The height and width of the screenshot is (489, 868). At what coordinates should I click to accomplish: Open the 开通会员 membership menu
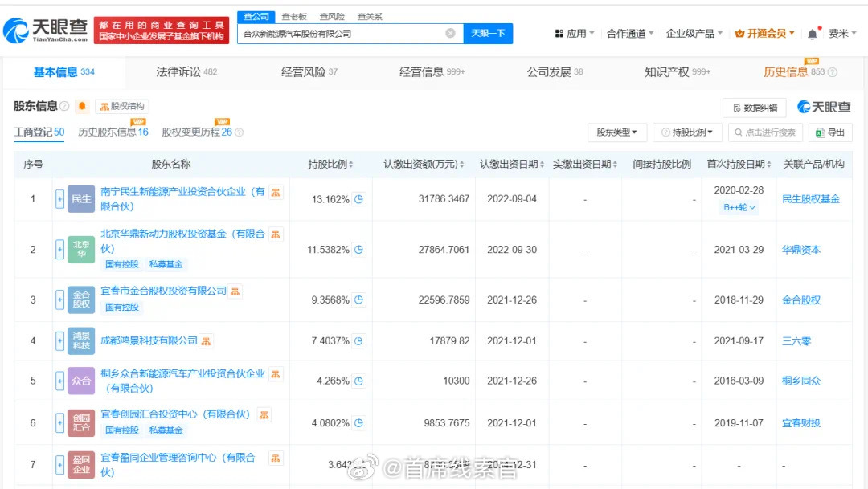click(764, 34)
